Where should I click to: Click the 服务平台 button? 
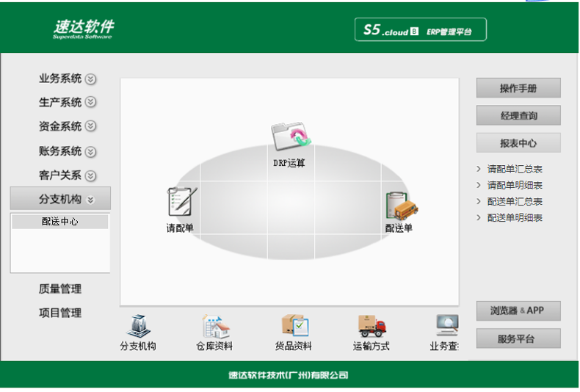(x=518, y=338)
